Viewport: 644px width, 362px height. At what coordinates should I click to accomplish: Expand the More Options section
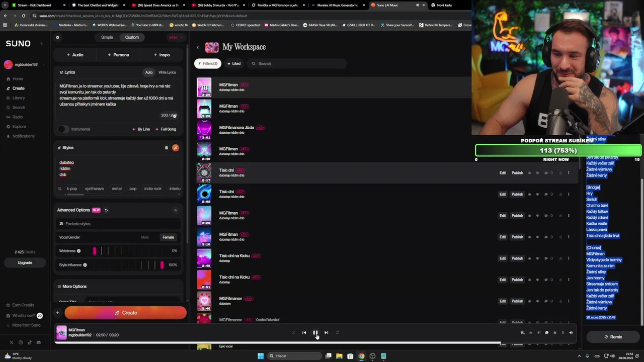[x=74, y=287]
